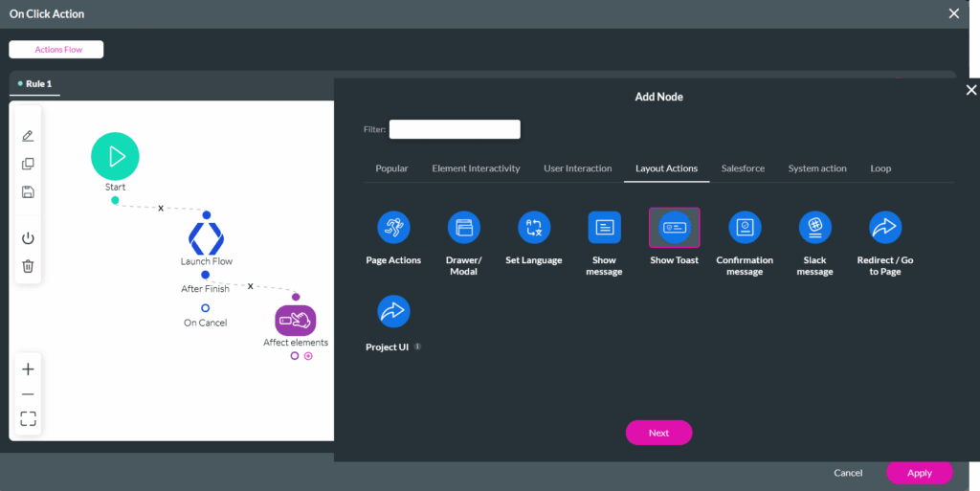Click the Show Toast node icon

pos(675,228)
